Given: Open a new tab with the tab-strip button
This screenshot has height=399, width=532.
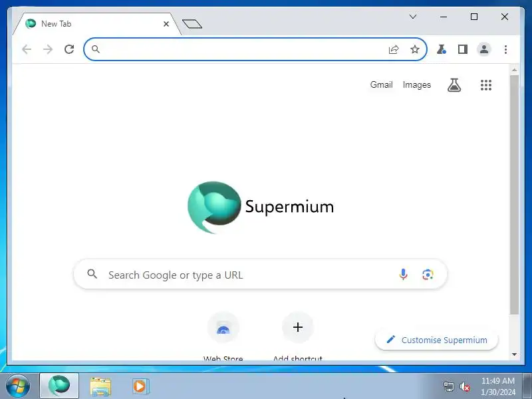Looking at the screenshot, I should point(192,24).
